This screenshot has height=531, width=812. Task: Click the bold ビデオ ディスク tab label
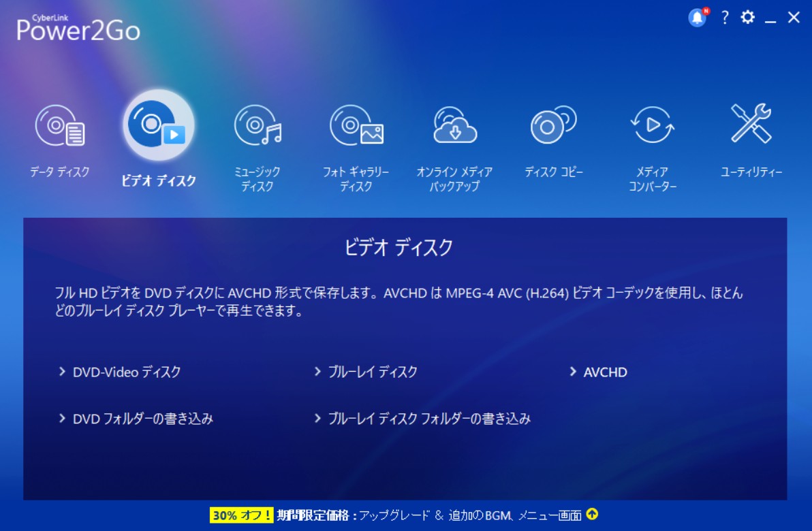[x=159, y=180]
